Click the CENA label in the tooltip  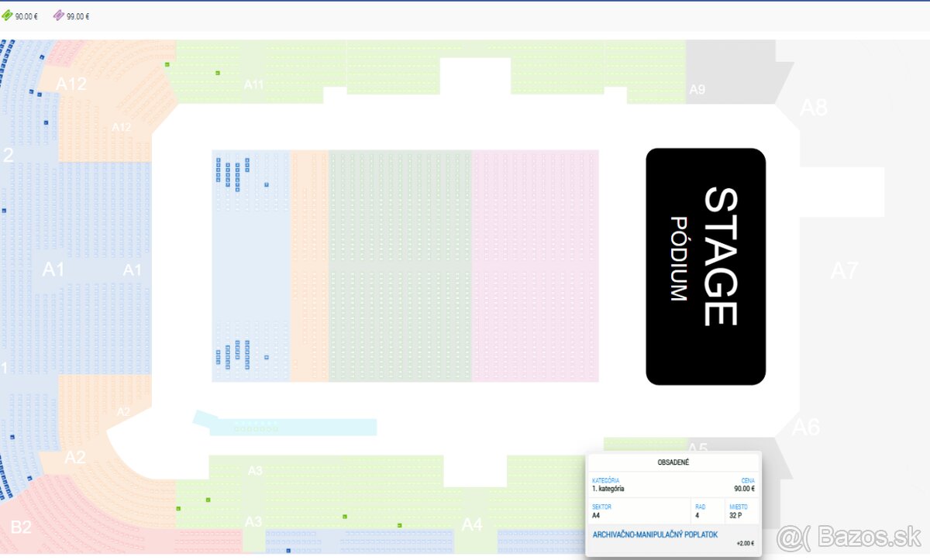748,481
